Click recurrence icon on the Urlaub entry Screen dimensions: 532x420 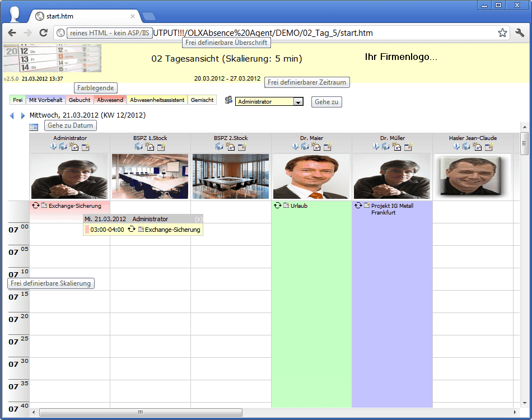point(277,206)
